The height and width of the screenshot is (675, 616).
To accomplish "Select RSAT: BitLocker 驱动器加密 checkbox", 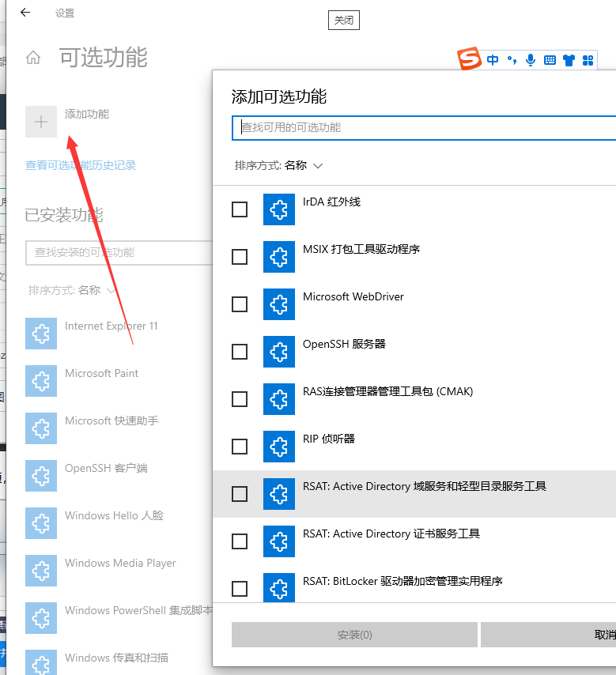I will point(240,589).
